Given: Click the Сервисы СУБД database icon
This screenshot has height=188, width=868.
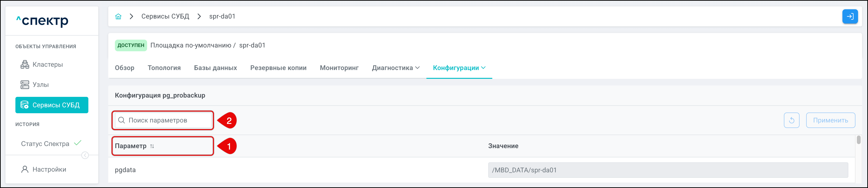Looking at the screenshot, I should tap(25, 105).
